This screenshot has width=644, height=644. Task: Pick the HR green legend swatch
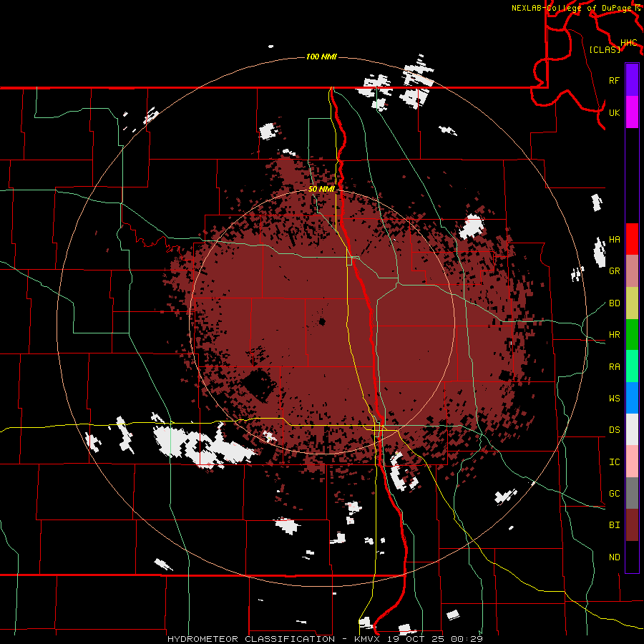(632, 335)
